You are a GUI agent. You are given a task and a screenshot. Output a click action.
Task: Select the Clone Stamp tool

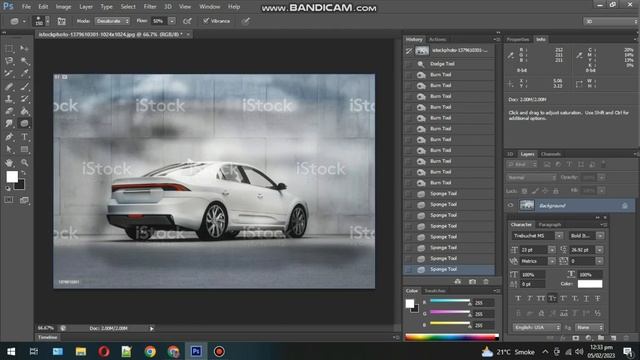click(9, 99)
